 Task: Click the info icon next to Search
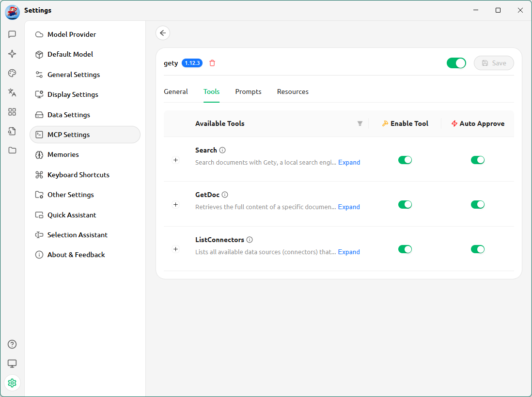coord(222,150)
